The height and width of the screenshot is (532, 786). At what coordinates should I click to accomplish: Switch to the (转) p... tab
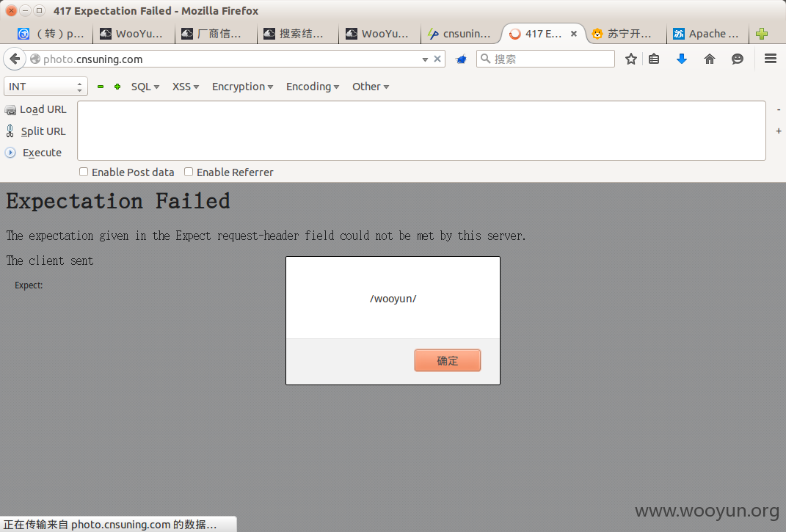click(x=51, y=34)
